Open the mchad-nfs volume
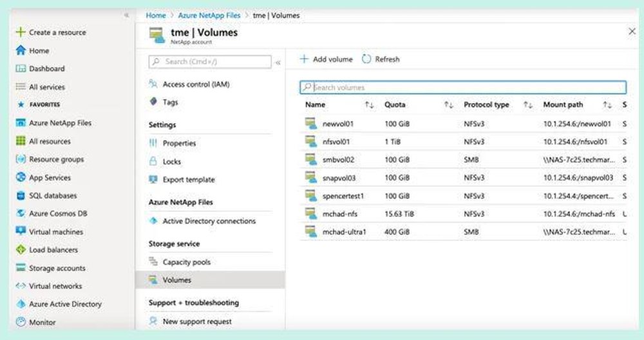The width and height of the screenshot is (644, 340). tap(340, 214)
